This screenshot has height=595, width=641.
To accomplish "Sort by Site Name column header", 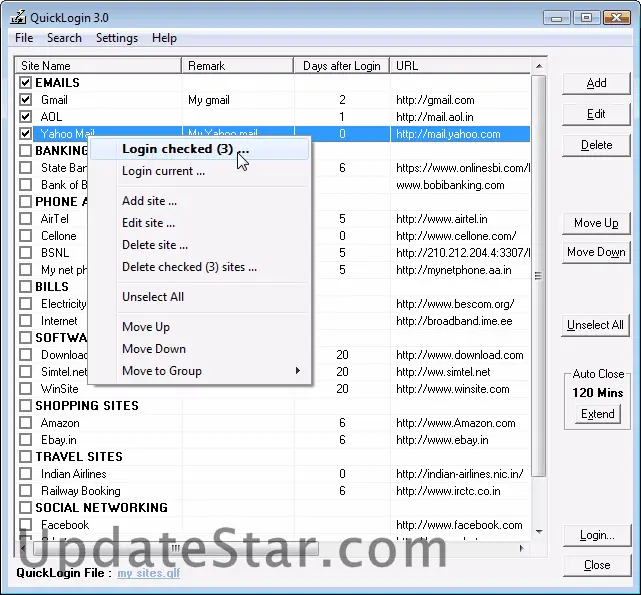I will [98, 66].
